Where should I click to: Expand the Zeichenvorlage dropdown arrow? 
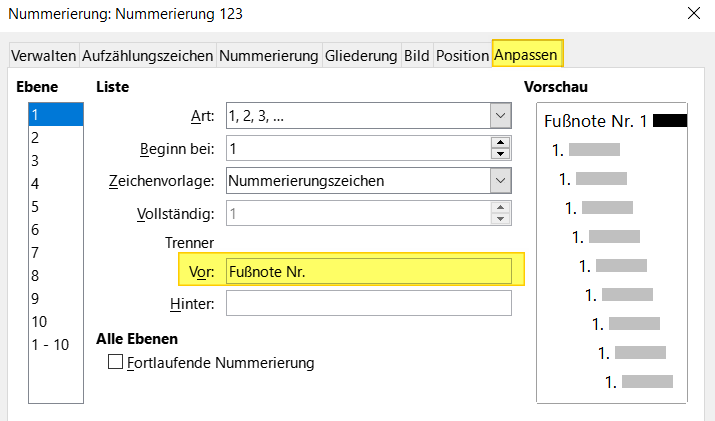[500, 181]
